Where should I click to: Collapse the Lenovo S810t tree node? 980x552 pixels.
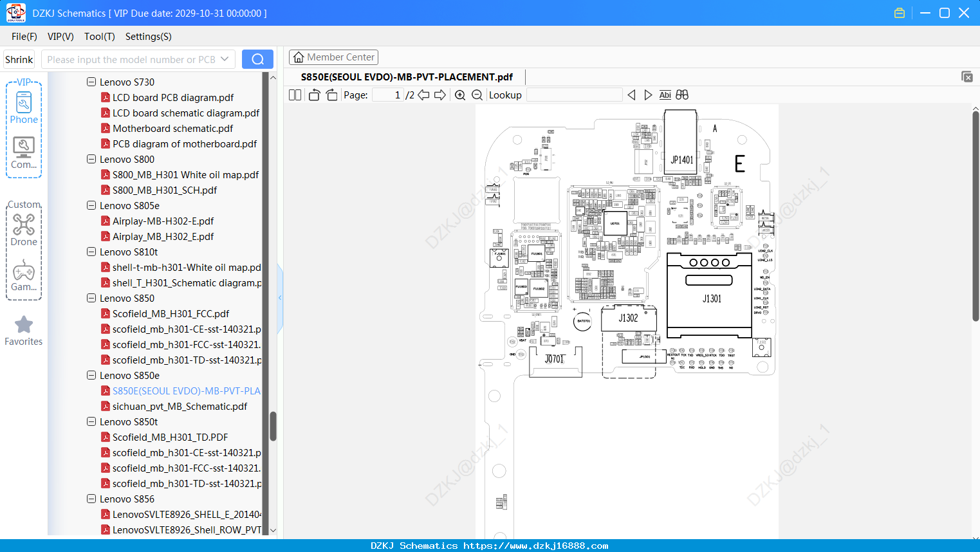tap(91, 252)
